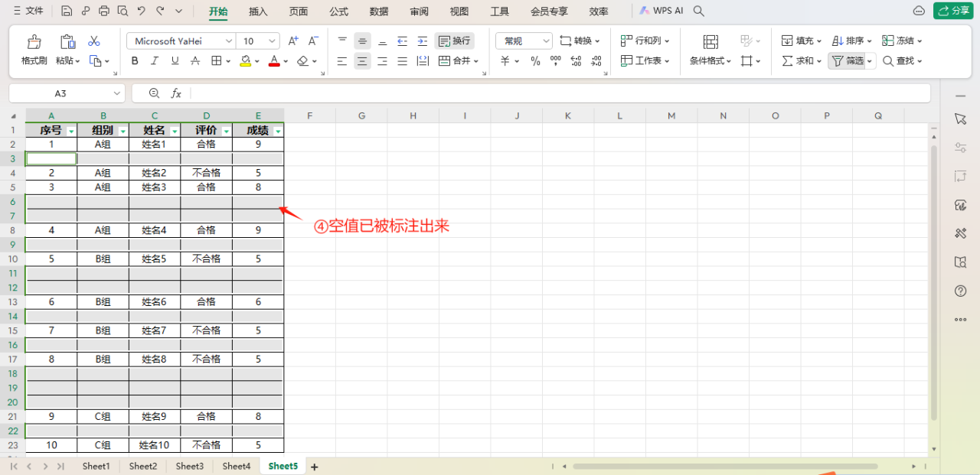
Task: Toggle align text right
Action: point(382,61)
